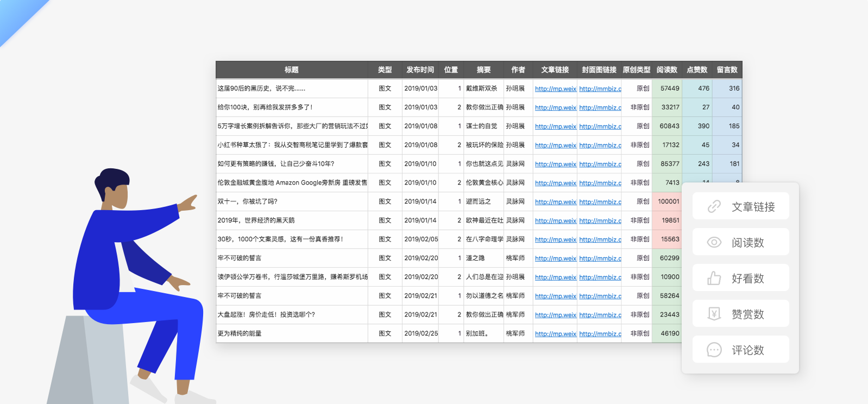Click the 阅读数 column header
Image resolution: width=868 pixels, height=404 pixels.
[x=666, y=70]
